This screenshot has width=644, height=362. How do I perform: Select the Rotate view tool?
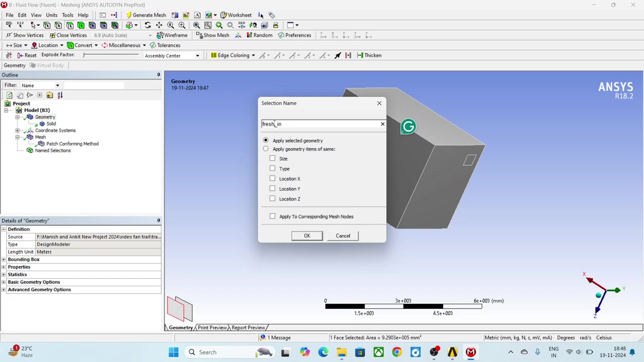(x=148, y=25)
